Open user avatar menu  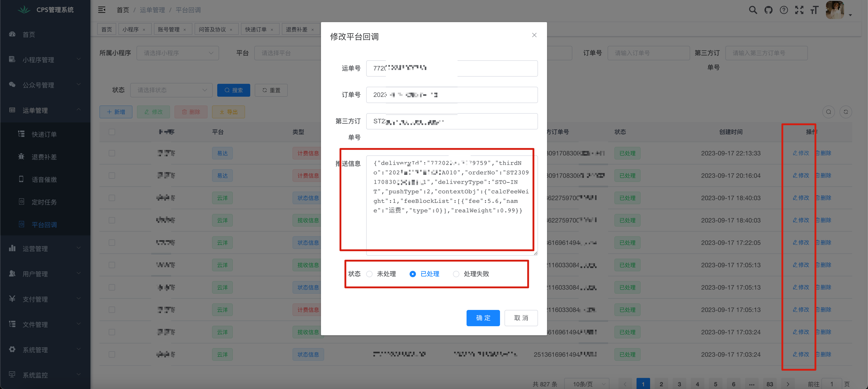click(x=835, y=10)
